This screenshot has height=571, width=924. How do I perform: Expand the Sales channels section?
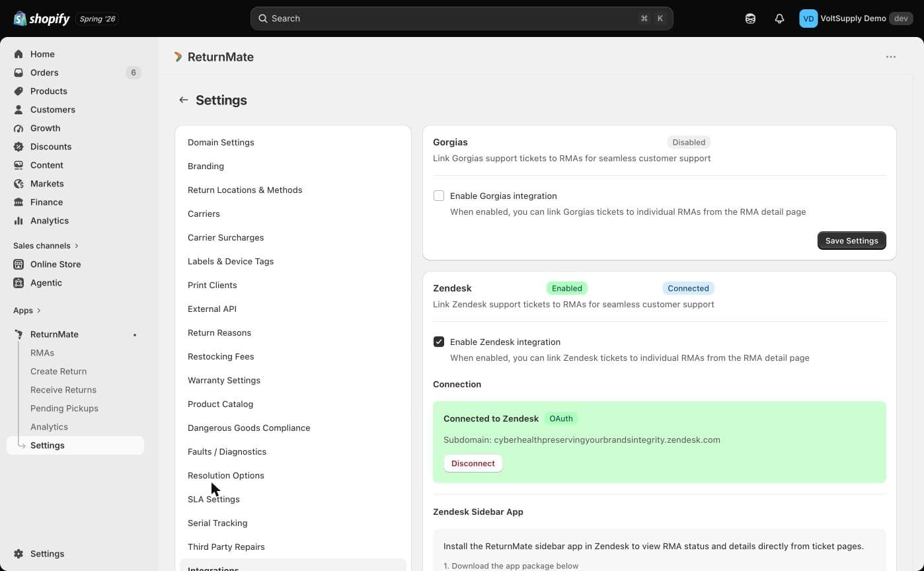[x=46, y=246]
